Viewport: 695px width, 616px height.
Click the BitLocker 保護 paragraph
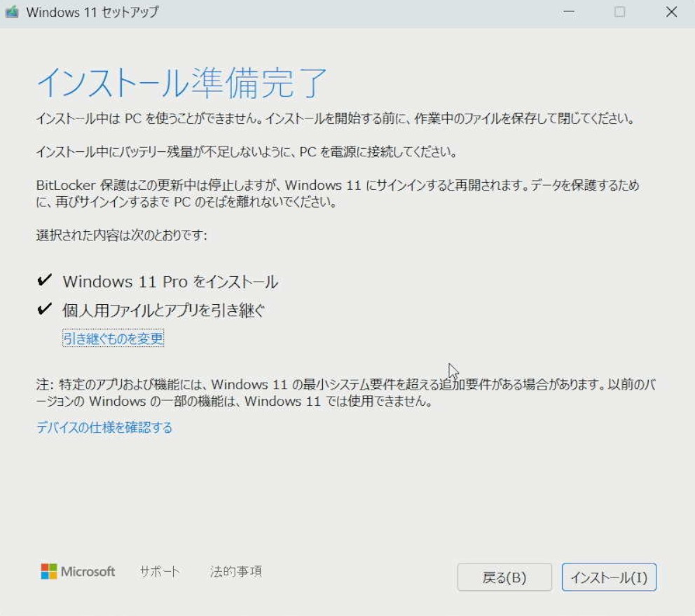coord(338,193)
